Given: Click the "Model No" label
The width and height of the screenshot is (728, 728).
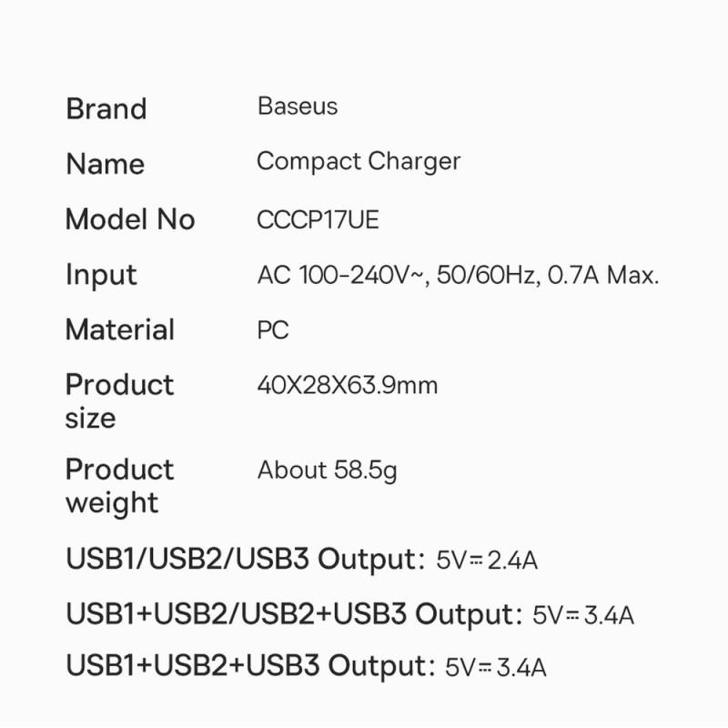Looking at the screenshot, I should (130, 219).
